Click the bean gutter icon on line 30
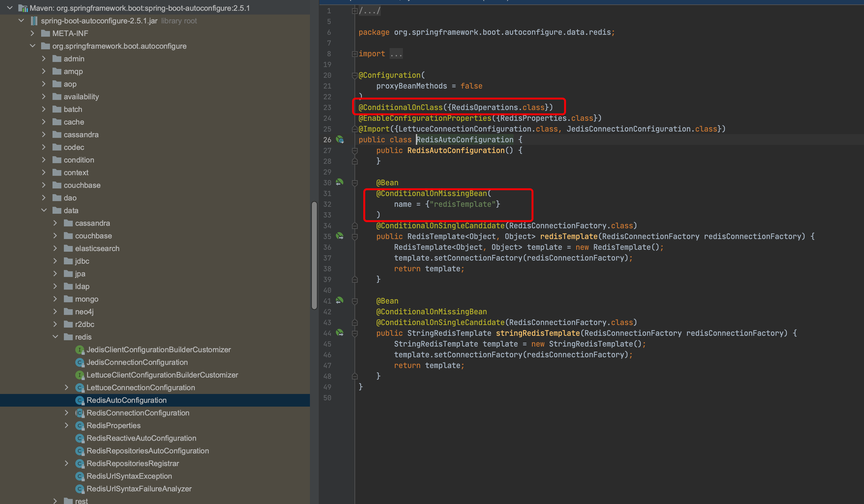The width and height of the screenshot is (864, 504). pos(340,182)
